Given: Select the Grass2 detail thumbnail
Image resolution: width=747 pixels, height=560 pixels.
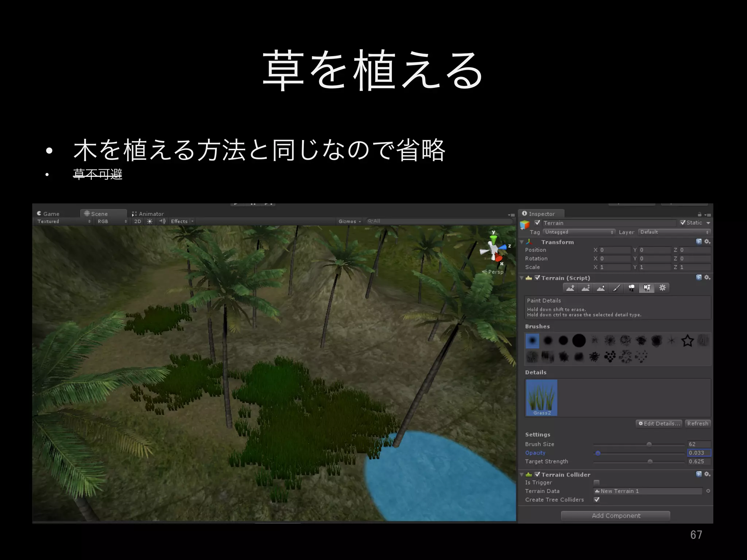Looking at the screenshot, I should pyautogui.click(x=542, y=398).
